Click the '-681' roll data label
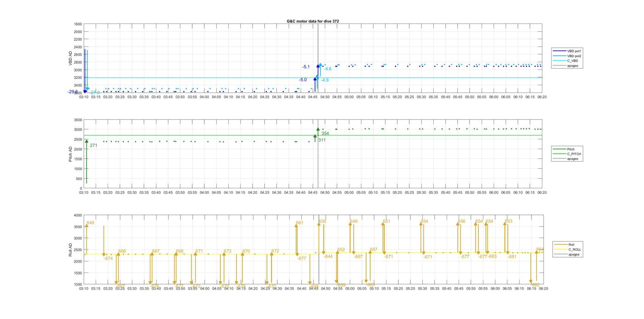Screen dimensions: 644x319 pos(512,257)
